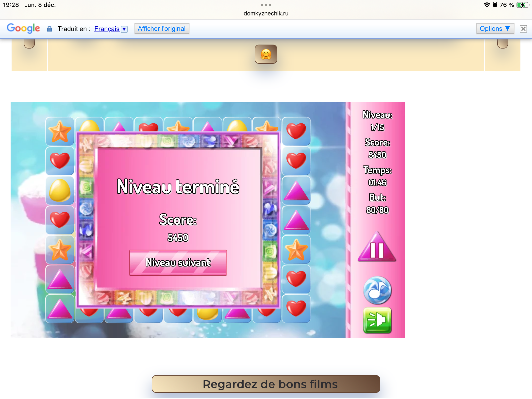
Task: Click the Français language link
Action: point(107,29)
